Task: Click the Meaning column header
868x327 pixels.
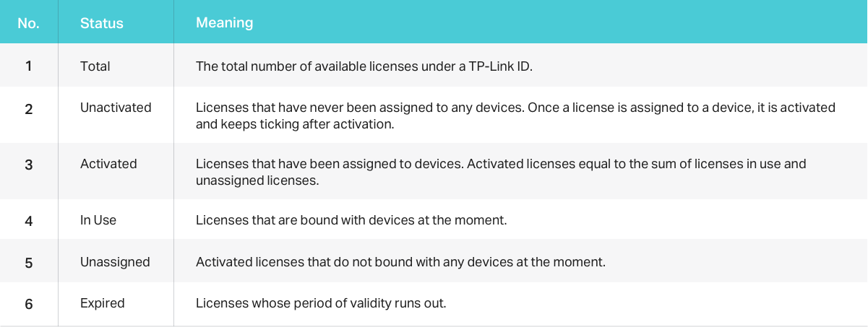Action: pos(225,22)
